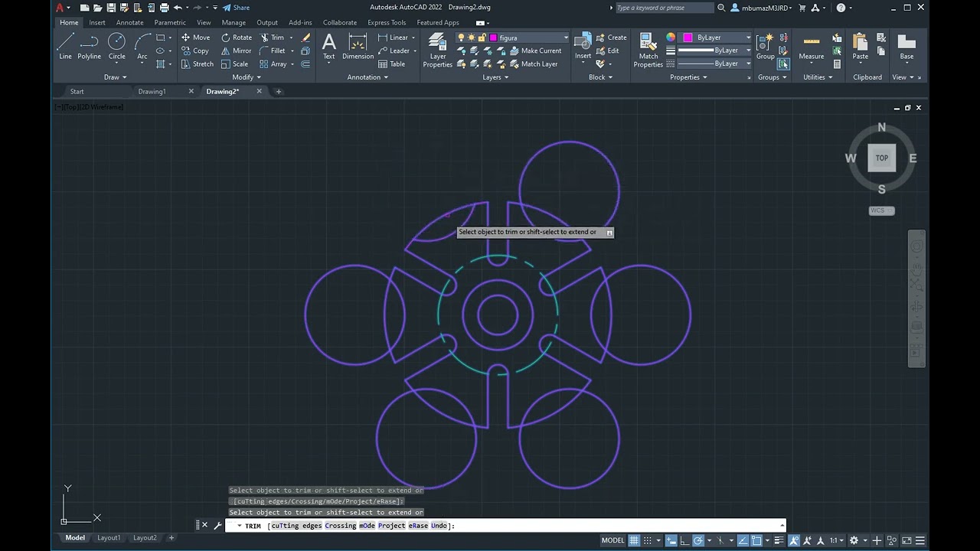
Task: Click the Paste icon
Action: 861,45
